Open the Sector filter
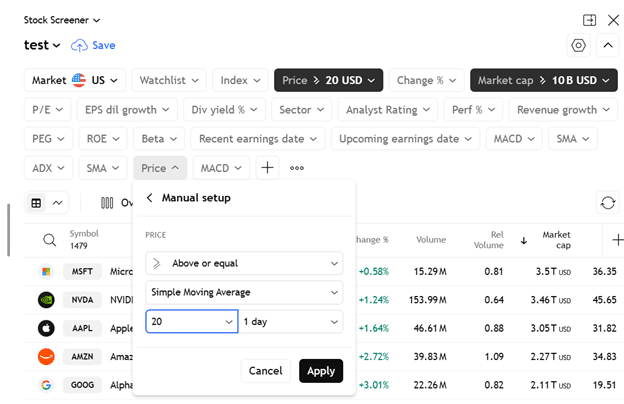 point(301,110)
